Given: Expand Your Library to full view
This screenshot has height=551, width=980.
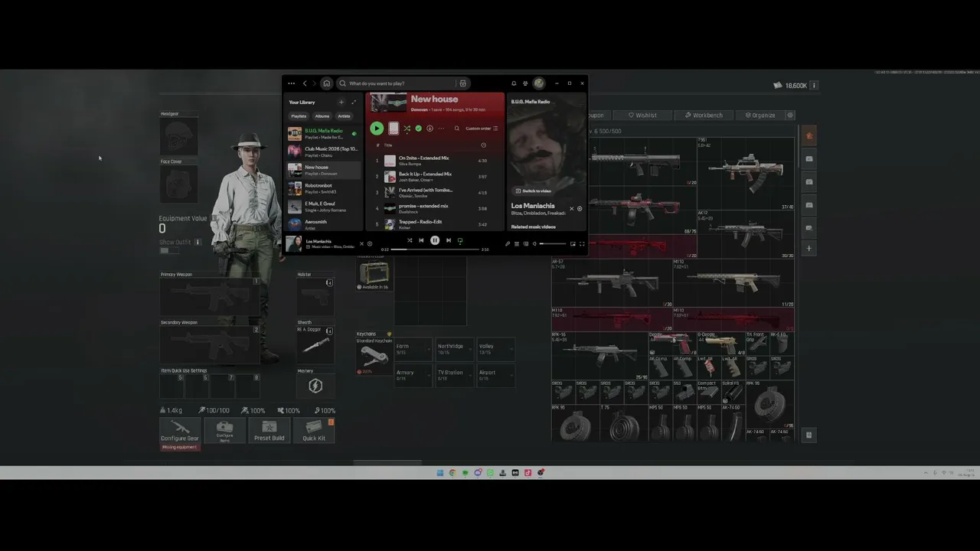Looking at the screenshot, I should tap(354, 102).
